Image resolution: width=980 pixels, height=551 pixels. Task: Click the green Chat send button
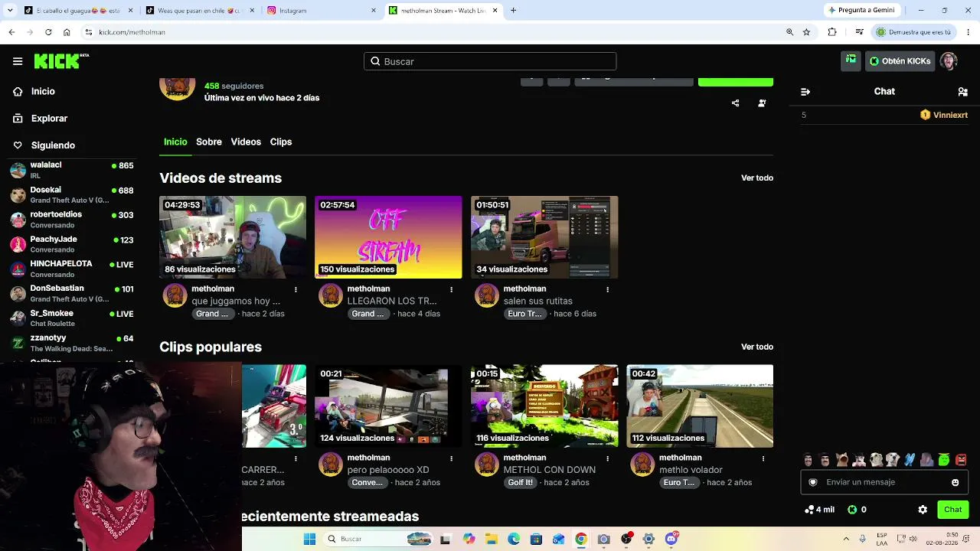[952, 510]
